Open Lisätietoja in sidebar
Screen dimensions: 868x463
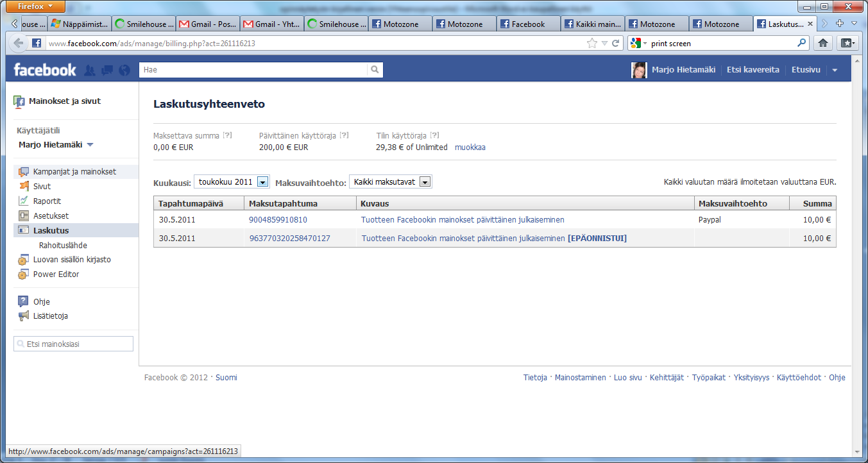coord(50,316)
